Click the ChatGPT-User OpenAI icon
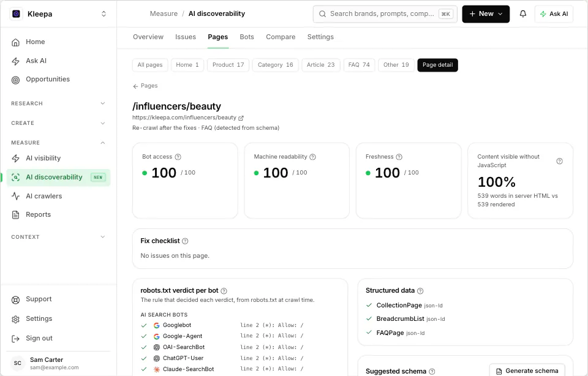Viewport: 588px width, 376px height. click(x=157, y=358)
